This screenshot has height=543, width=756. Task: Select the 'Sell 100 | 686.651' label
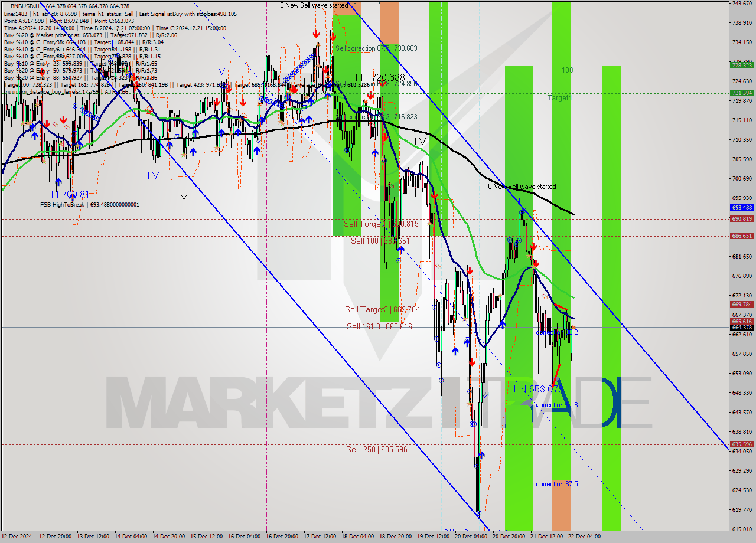click(380, 241)
